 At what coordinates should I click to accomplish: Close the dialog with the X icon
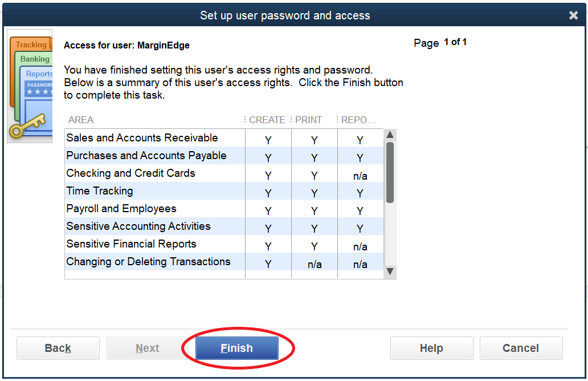[x=573, y=15]
